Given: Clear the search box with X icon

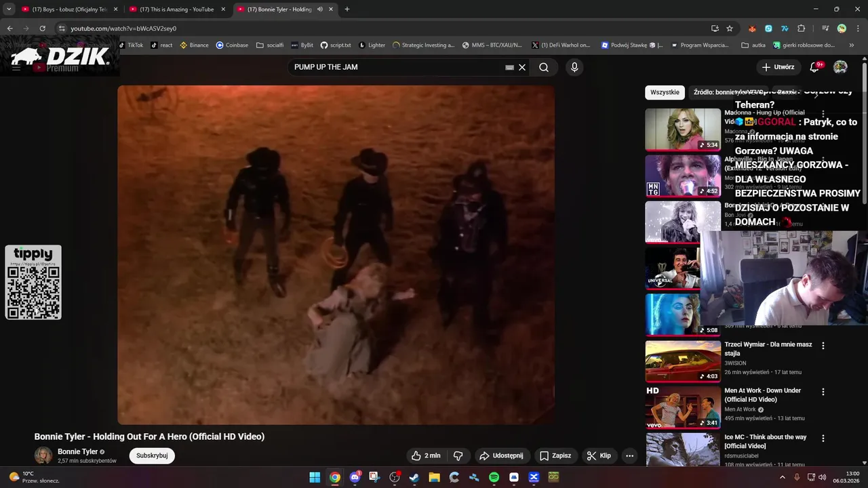Looking at the screenshot, I should click(522, 67).
